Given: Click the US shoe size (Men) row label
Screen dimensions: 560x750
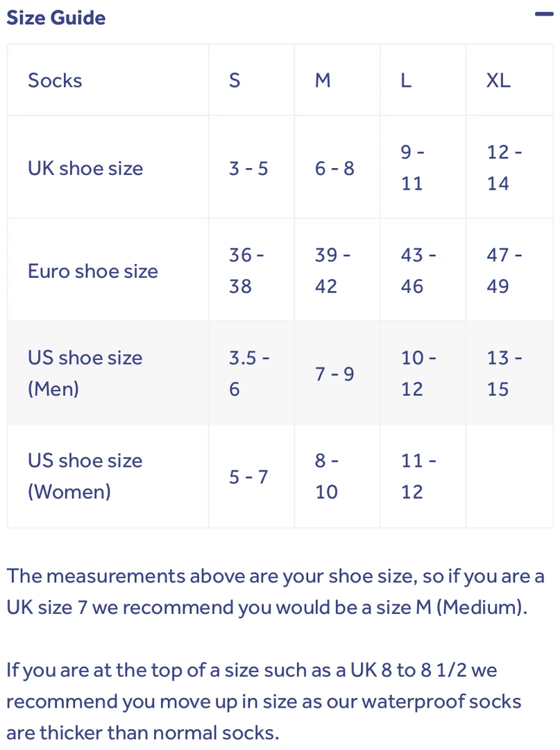Looking at the screenshot, I should click(85, 373).
